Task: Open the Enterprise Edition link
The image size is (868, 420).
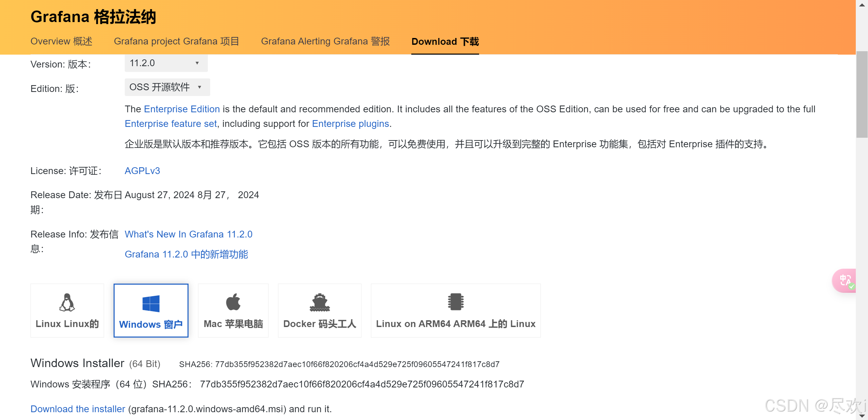Action: click(x=182, y=109)
